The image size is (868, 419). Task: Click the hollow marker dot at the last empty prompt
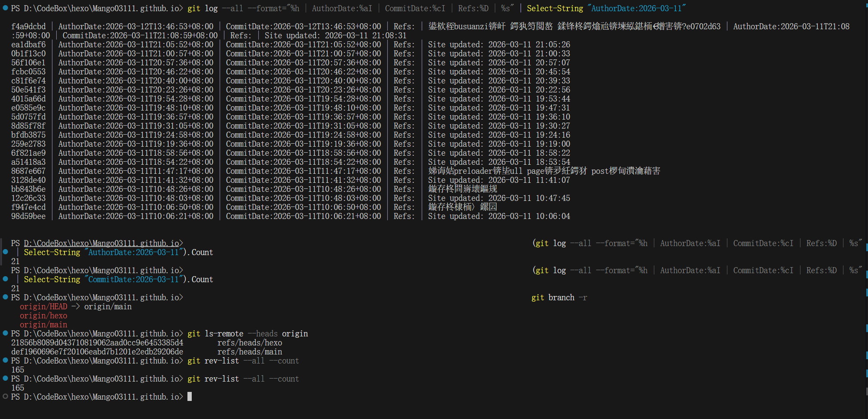[x=5, y=397]
